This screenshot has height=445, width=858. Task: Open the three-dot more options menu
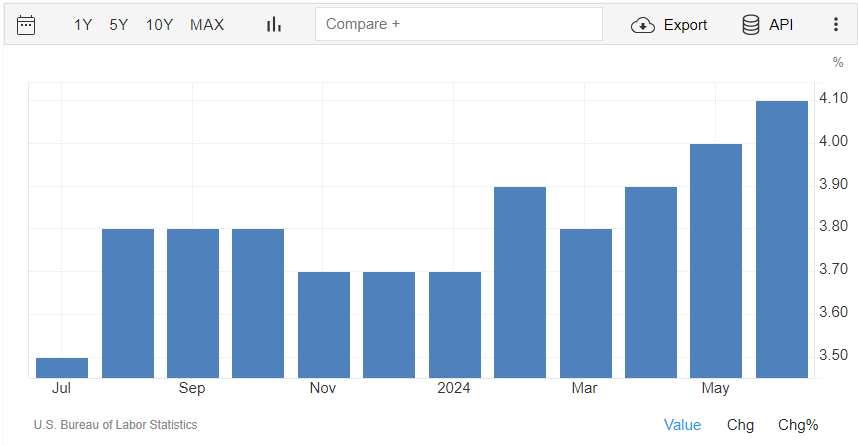point(836,25)
